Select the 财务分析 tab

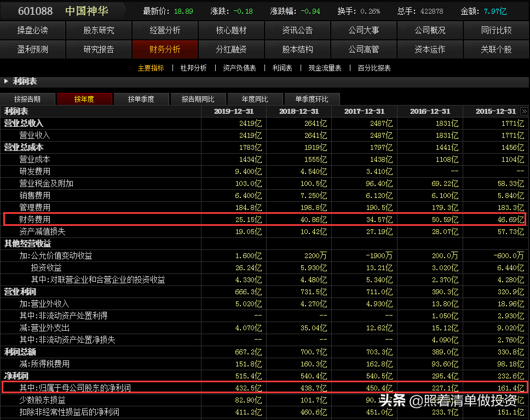165,50
